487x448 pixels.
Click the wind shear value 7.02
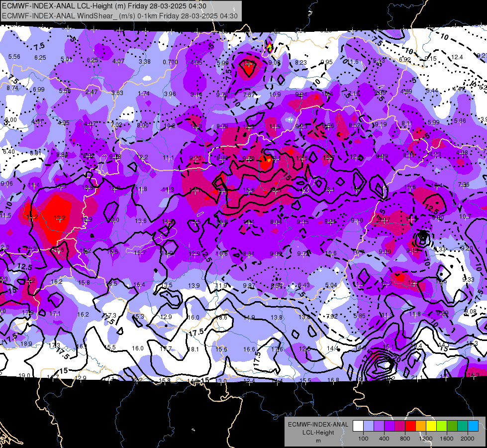tap(116, 124)
